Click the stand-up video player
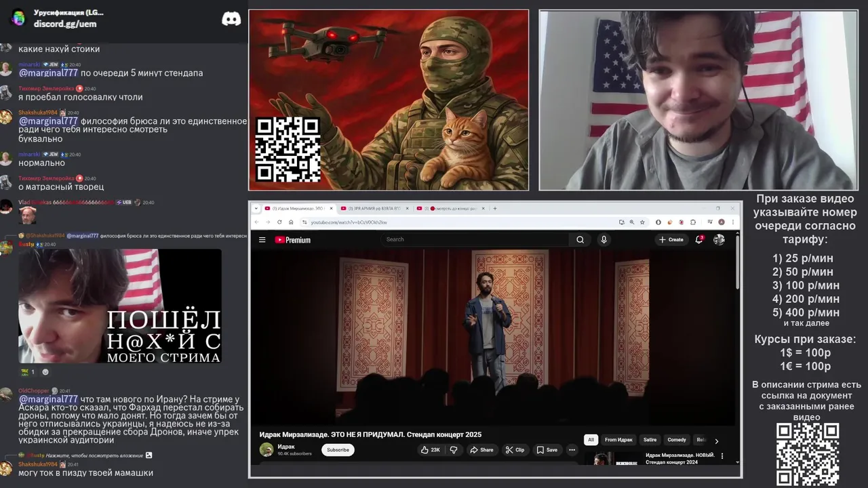The height and width of the screenshot is (488, 868). [x=492, y=337]
